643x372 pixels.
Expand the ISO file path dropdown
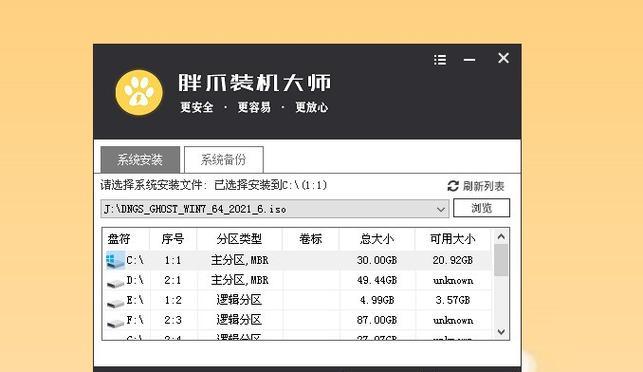coord(441,209)
